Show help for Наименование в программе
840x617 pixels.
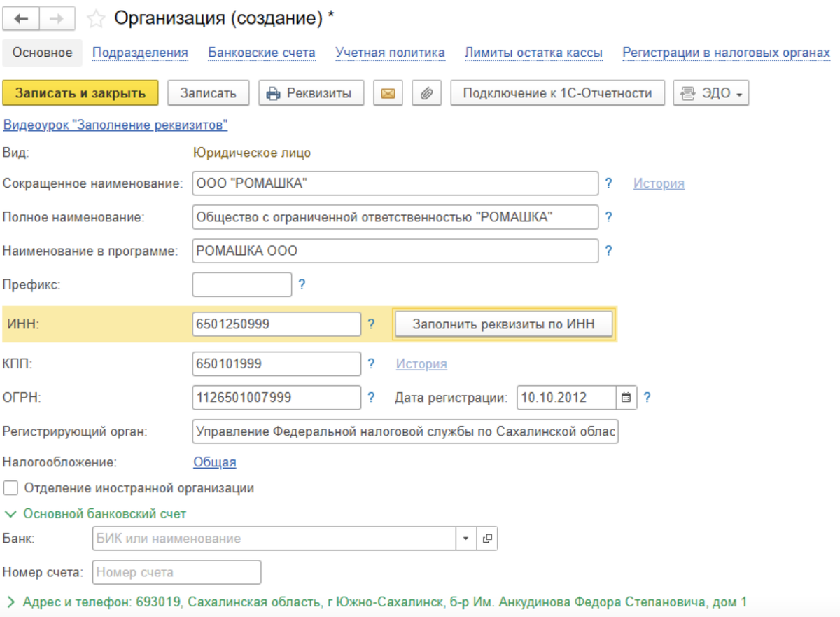pyautogui.click(x=608, y=251)
